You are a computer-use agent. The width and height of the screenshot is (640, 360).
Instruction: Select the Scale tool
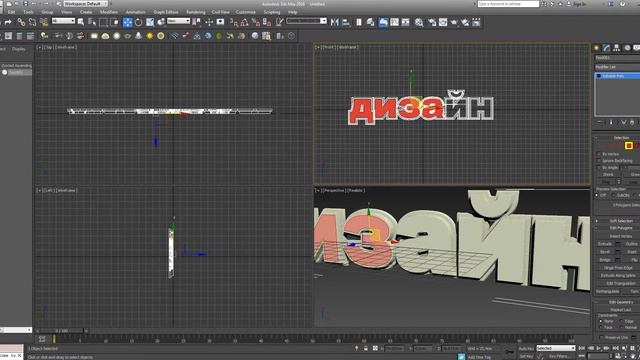point(150,22)
